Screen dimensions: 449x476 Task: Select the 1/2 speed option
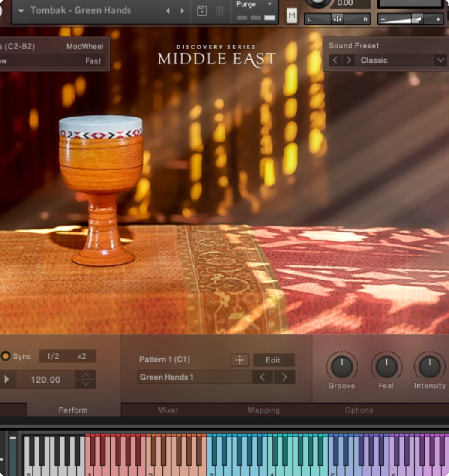[53, 356]
